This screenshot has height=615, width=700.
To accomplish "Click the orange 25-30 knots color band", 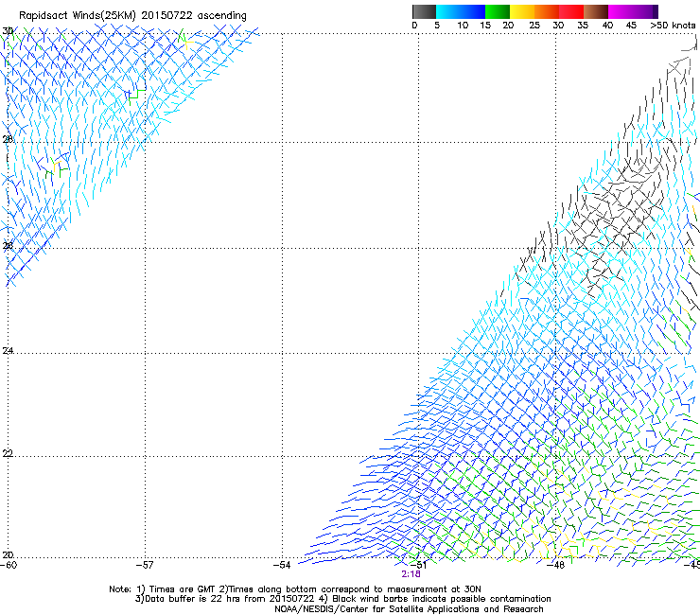I will tap(547, 11).
